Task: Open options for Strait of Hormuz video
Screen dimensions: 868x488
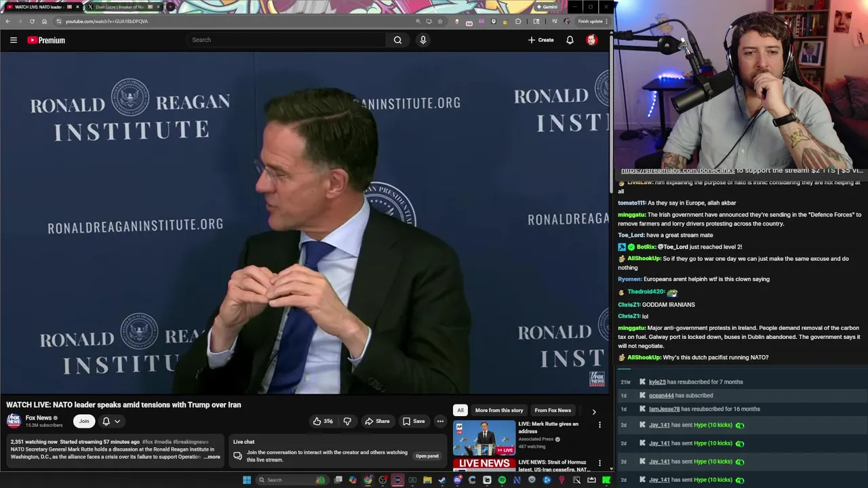Action: [599, 464]
